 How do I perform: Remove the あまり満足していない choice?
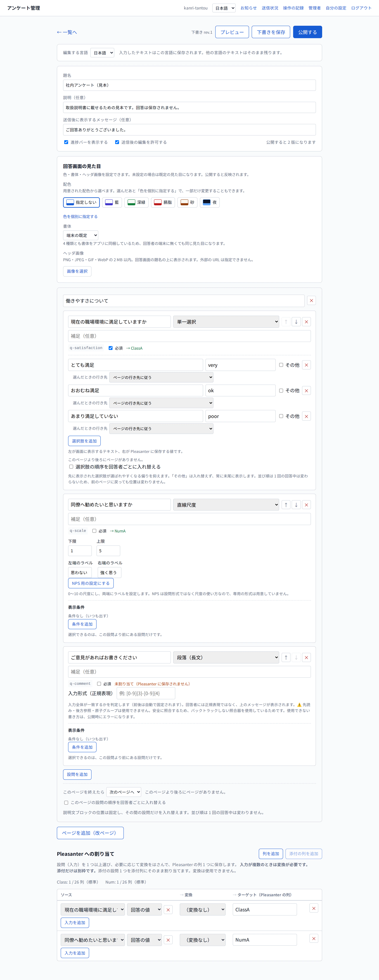click(306, 416)
